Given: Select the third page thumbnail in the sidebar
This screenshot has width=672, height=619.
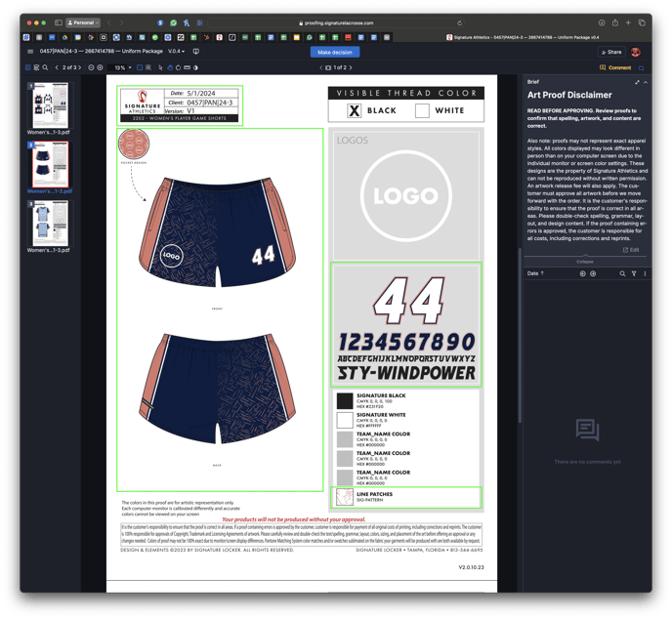Looking at the screenshot, I should coord(50,226).
